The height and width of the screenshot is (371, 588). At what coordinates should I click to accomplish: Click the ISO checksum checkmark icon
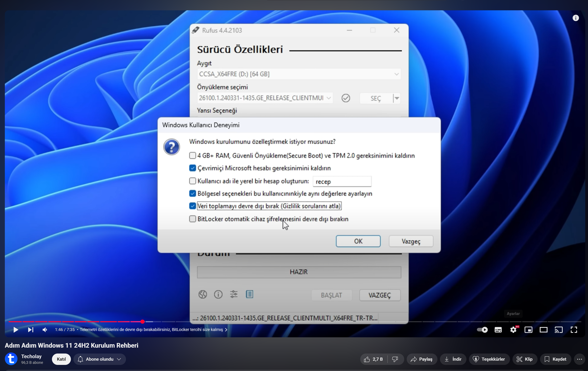(x=346, y=98)
